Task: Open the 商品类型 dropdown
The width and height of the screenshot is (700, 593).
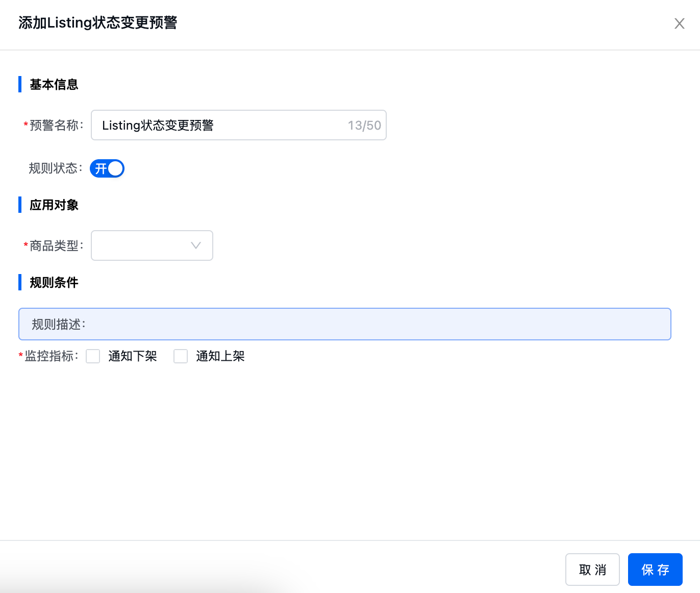Action: click(152, 245)
